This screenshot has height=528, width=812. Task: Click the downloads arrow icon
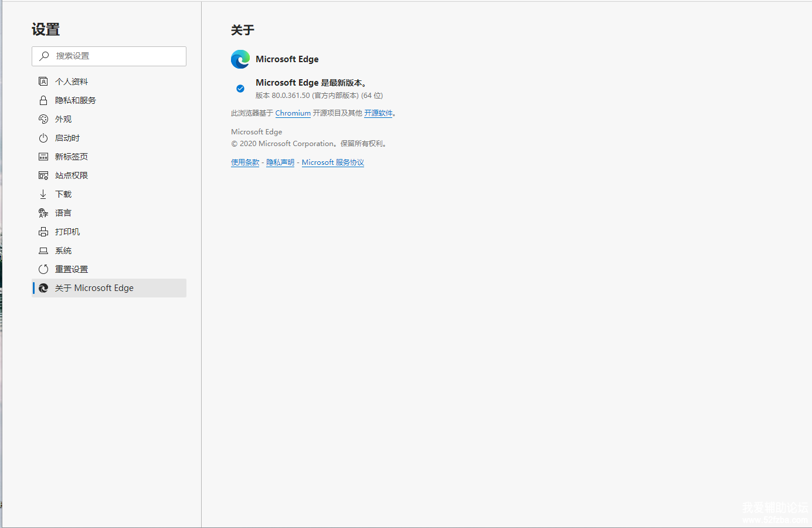point(43,194)
